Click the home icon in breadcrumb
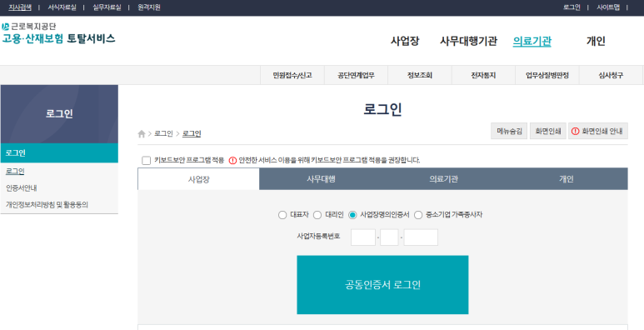644x330 pixels. (x=142, y=134)
